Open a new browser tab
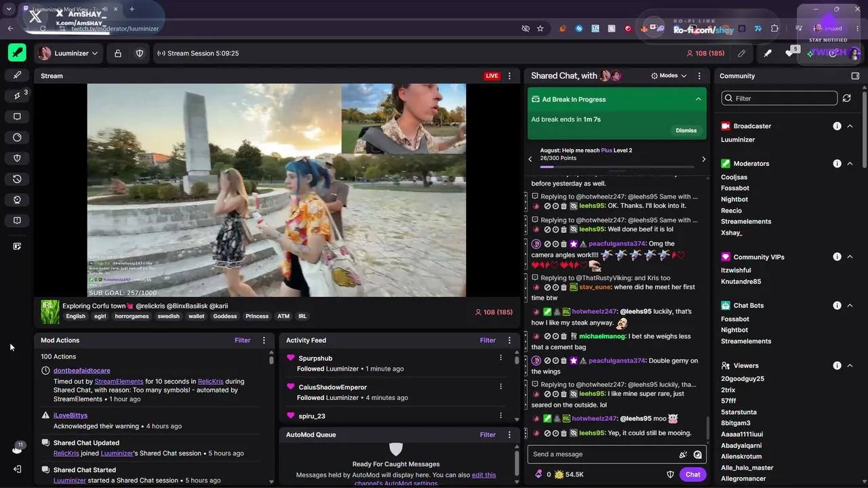Viewport: 868px width, 488px height. point(132,9)
